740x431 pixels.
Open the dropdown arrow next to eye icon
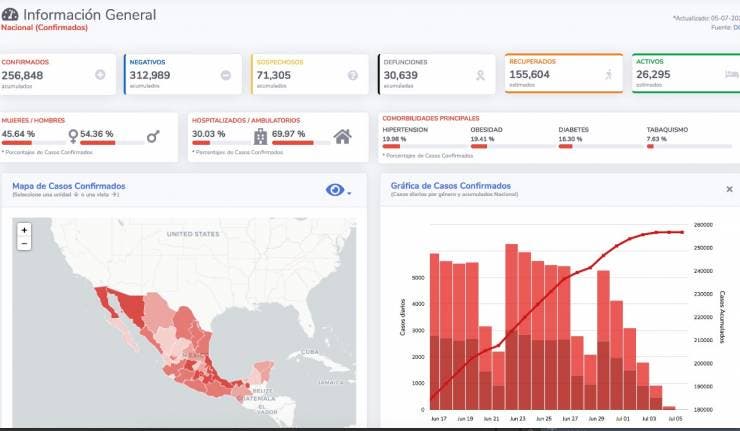click(350, 193)
